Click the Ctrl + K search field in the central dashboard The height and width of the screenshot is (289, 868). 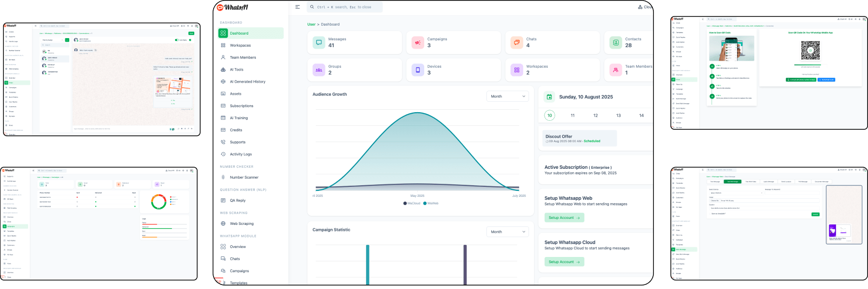[x=345, y=7]
